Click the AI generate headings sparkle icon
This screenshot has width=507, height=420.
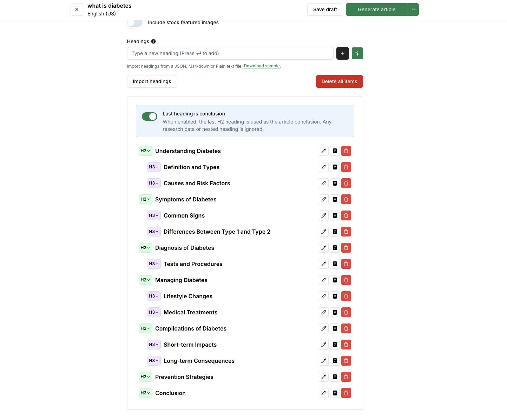(x=357, y=53)
